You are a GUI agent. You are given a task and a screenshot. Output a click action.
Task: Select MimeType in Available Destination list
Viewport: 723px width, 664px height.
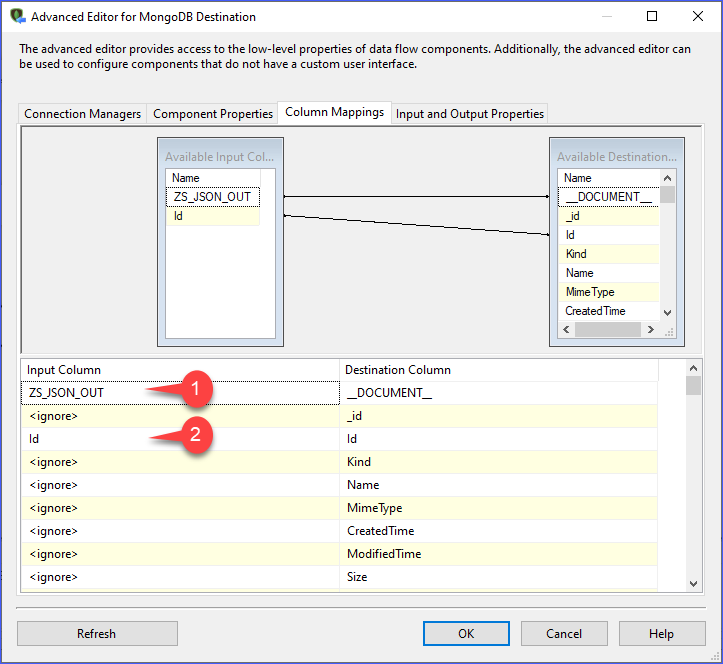(608, 291)
